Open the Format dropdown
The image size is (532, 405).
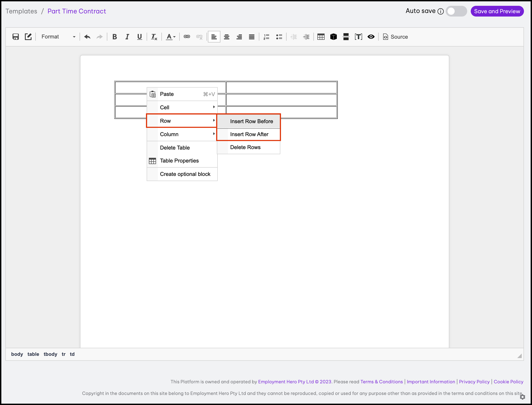(58, 37)
